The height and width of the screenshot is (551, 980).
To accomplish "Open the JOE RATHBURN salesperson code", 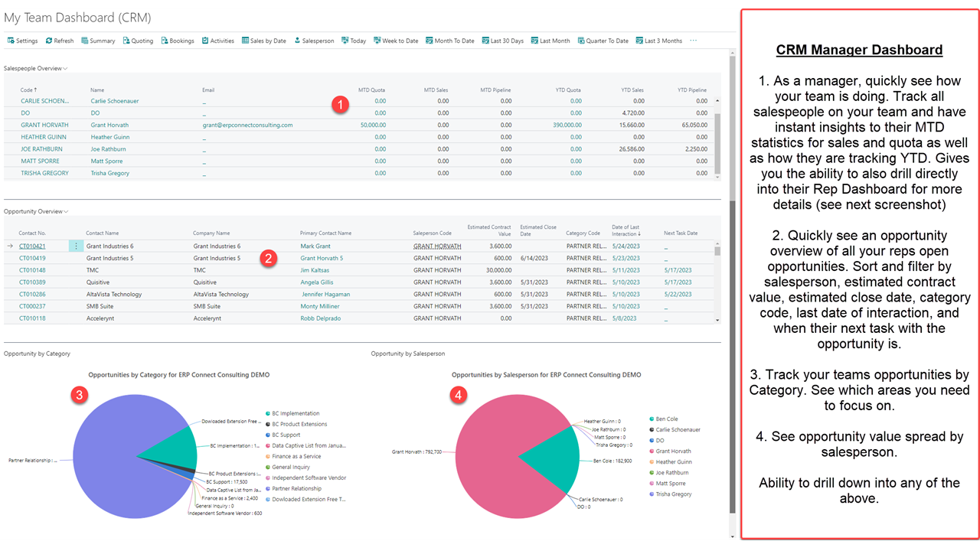I will pyautogui.click(x=41, y=149).
